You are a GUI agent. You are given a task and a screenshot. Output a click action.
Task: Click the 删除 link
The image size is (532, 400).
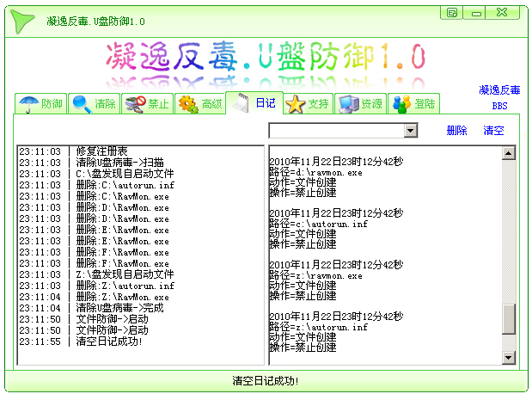[x=456, y=131]
